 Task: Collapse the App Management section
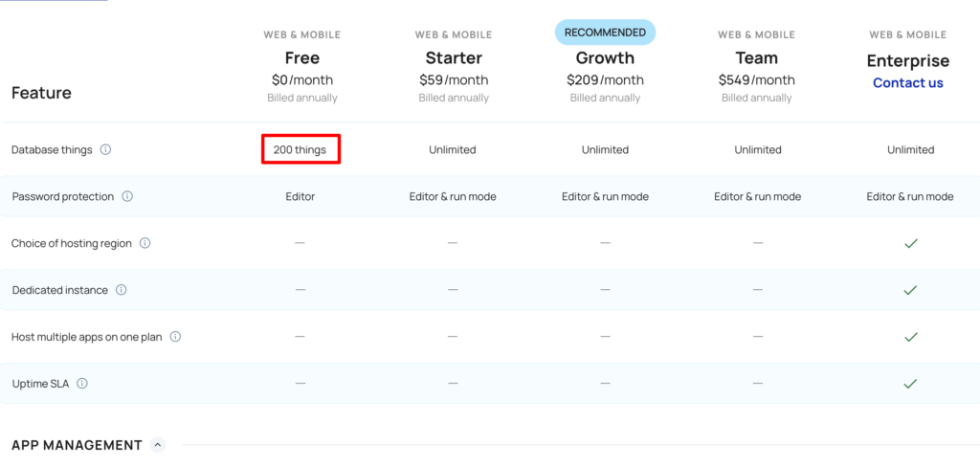158,445
